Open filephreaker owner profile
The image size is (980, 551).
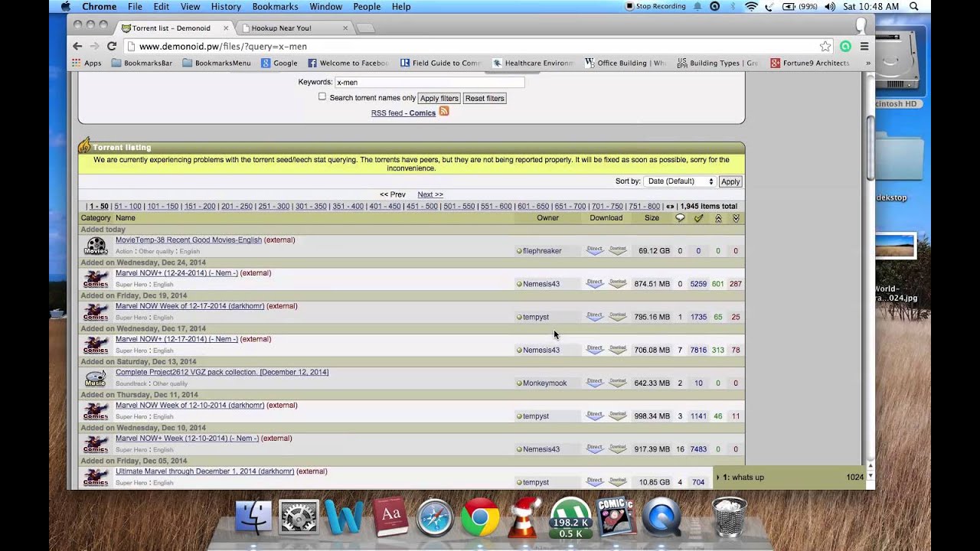[542, 250]
